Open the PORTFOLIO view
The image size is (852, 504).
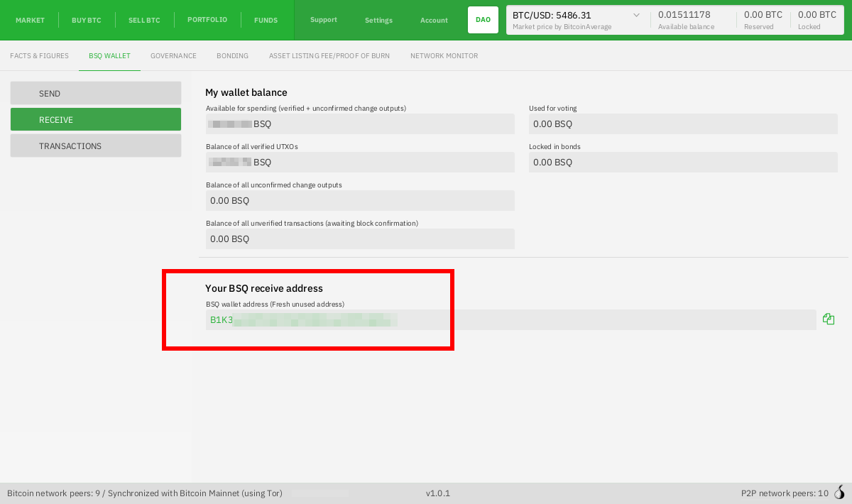tap(207, 20)
